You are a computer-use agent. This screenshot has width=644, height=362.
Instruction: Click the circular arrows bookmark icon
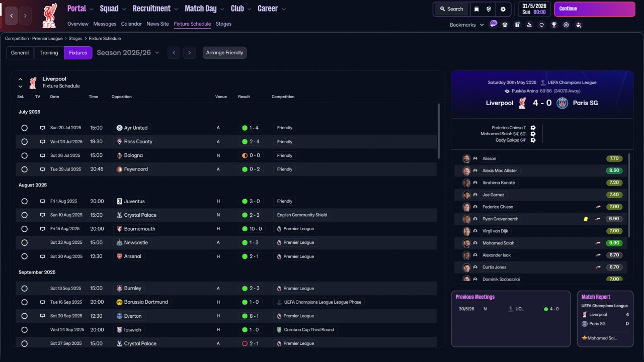point(541,25)
